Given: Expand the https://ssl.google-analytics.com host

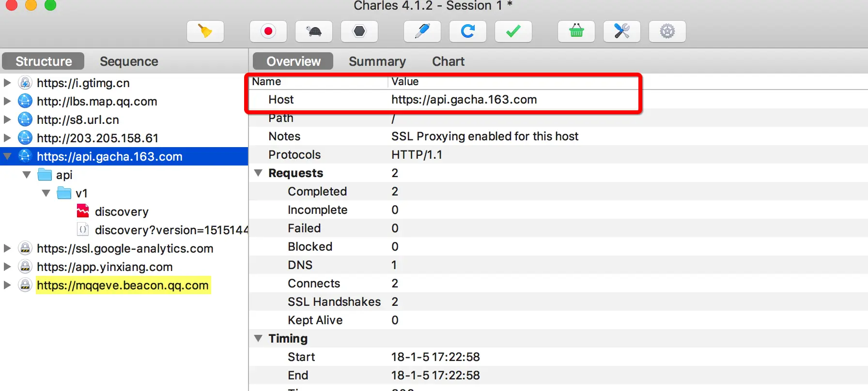Looking at the screenshot, I should pos(7,248).
